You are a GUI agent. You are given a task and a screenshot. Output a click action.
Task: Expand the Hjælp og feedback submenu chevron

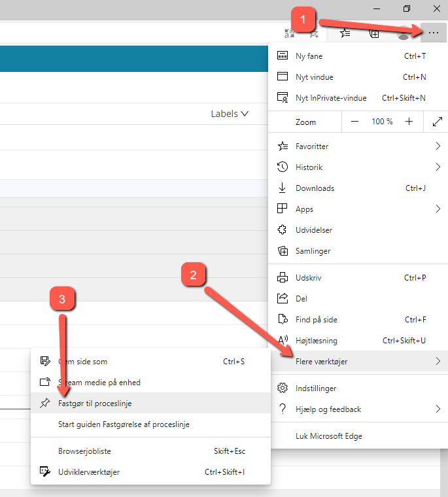(438, 409)
